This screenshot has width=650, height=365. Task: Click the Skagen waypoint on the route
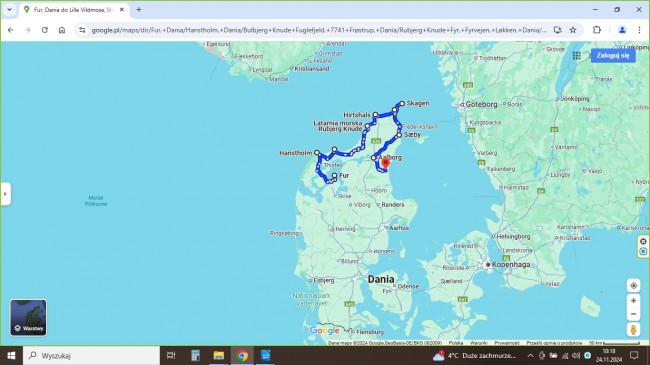click(x=402, y=104)
